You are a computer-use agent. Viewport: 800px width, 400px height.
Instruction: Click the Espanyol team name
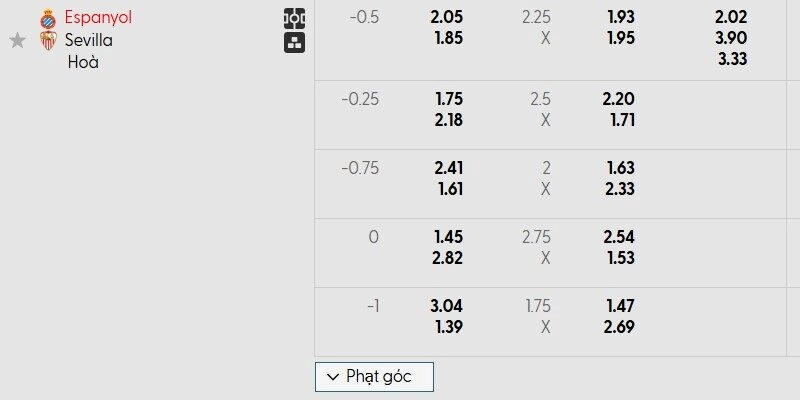98,18
